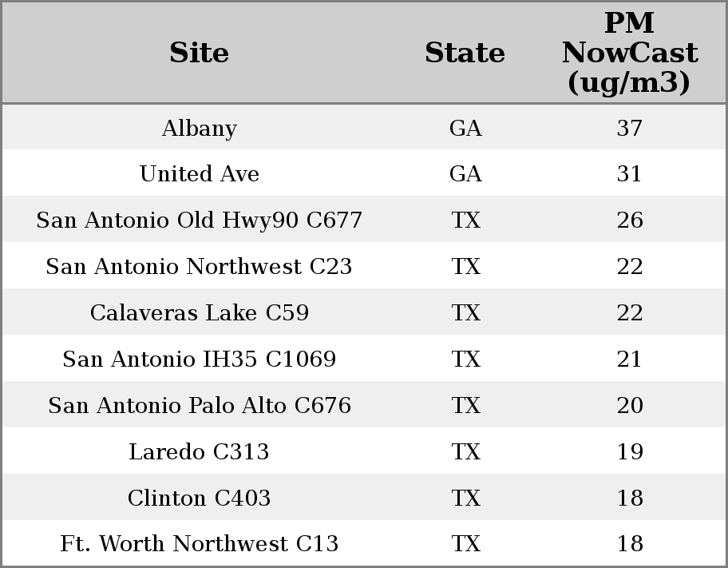This screenshot has width=728, height=568.
Task: Select the Calaveras Lake C59 cell
Action: tap(199, 313)
